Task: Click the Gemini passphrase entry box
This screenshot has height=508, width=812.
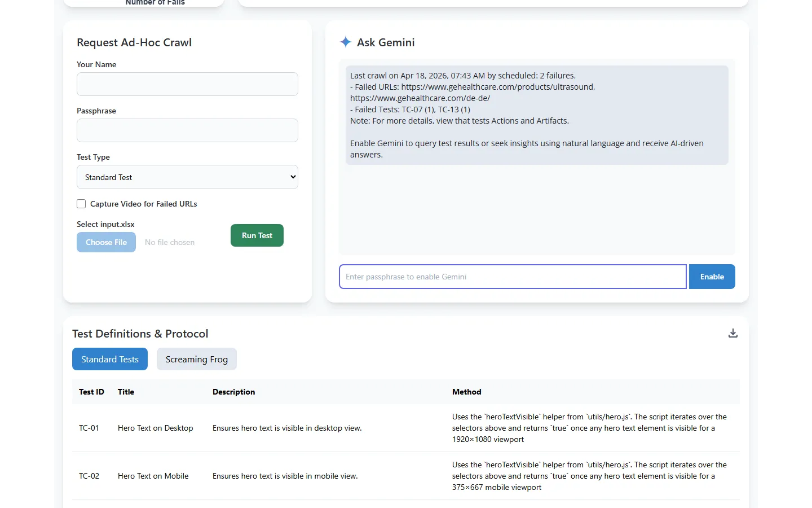Action: tap(512, 277)
